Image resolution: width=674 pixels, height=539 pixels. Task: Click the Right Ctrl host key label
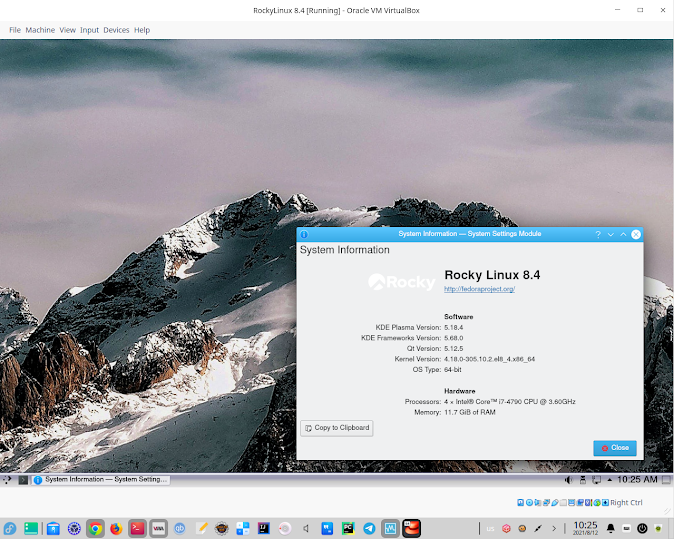click(x=626, y=502)
